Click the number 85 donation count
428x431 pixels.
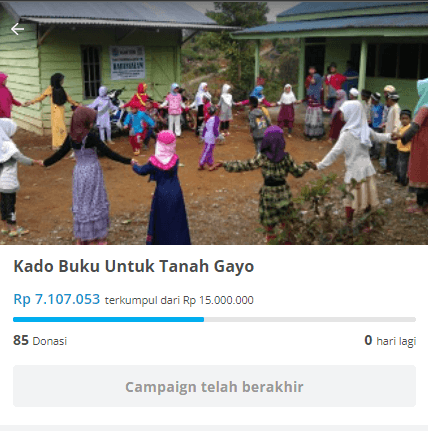pos(21,340)
